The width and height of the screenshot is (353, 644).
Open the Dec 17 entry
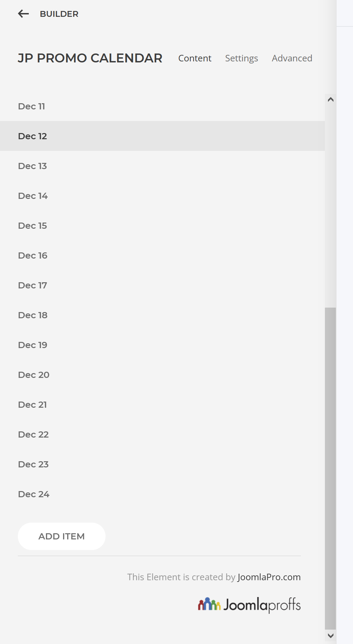point(33,285)
